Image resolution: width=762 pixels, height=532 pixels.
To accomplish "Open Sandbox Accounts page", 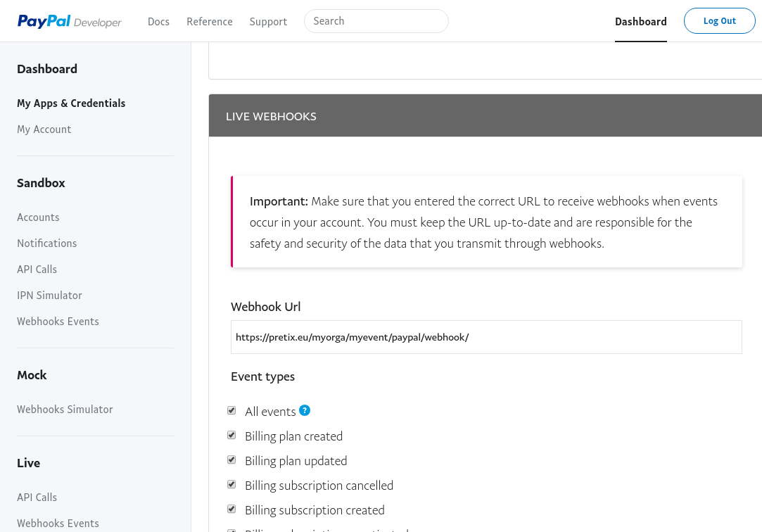I will tap(38, 217).
